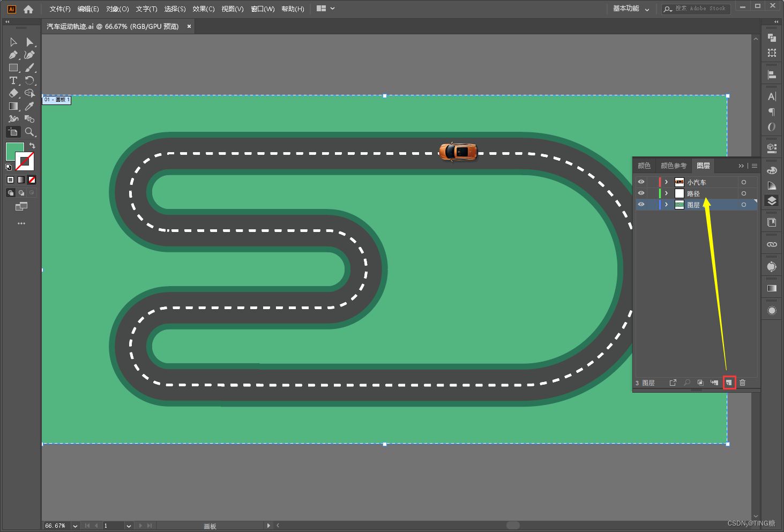Expand the 小汽车 layer
The height and width of the screenshot is (532, 784).
point(667,182)
